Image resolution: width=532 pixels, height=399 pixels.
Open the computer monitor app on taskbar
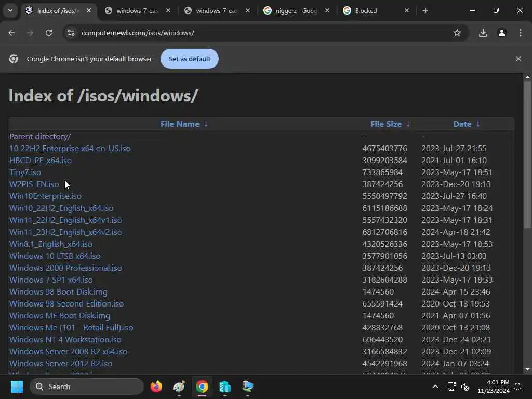(x=248, y=387)
